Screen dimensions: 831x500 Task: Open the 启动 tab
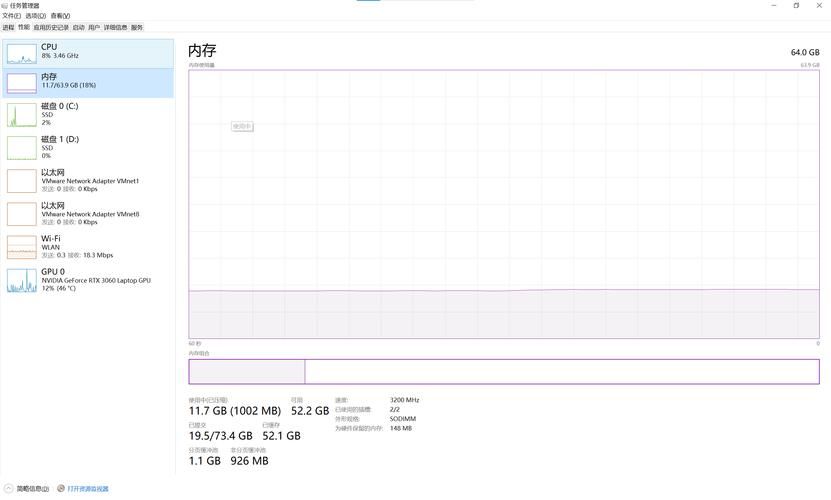[78, 27]
